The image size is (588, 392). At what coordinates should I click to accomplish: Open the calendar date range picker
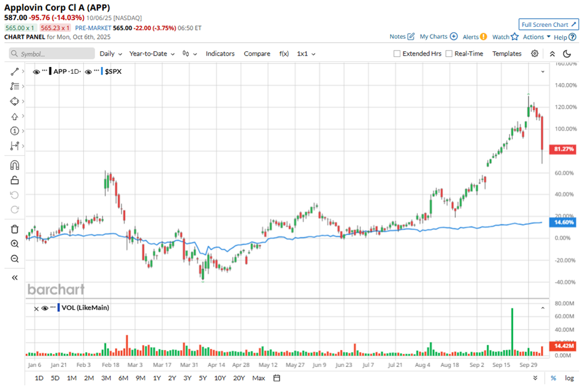click(x=276, y=378)
